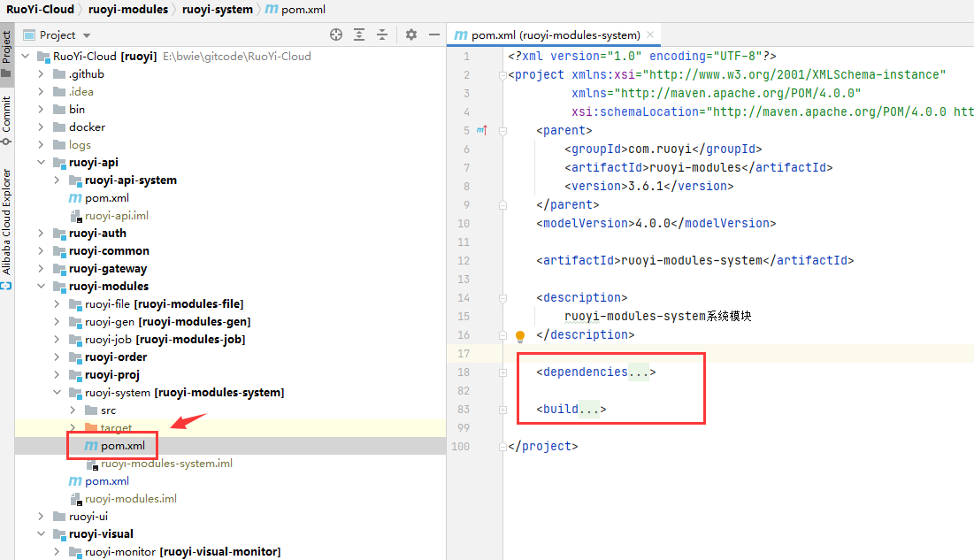The width and height of the screenshot is (974, 560).
Task: Expand the src folder under ruoyi-system
Action: coord(73,410)
